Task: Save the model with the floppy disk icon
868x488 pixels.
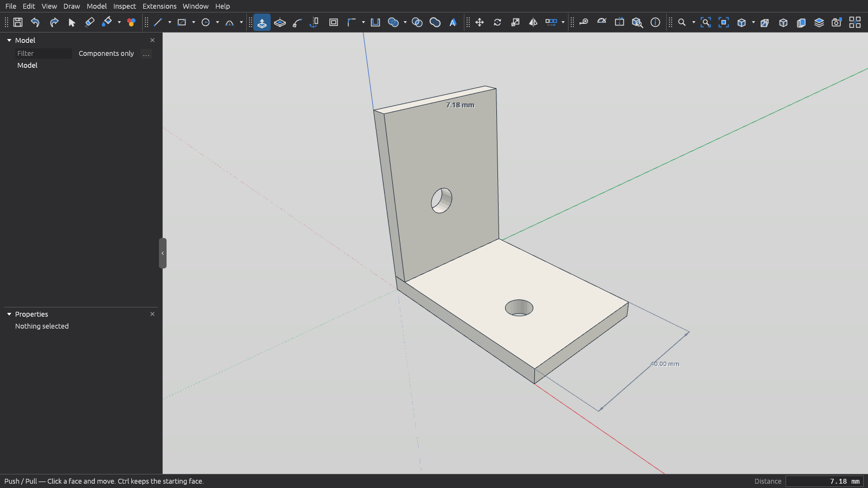Action: (18, 22)
